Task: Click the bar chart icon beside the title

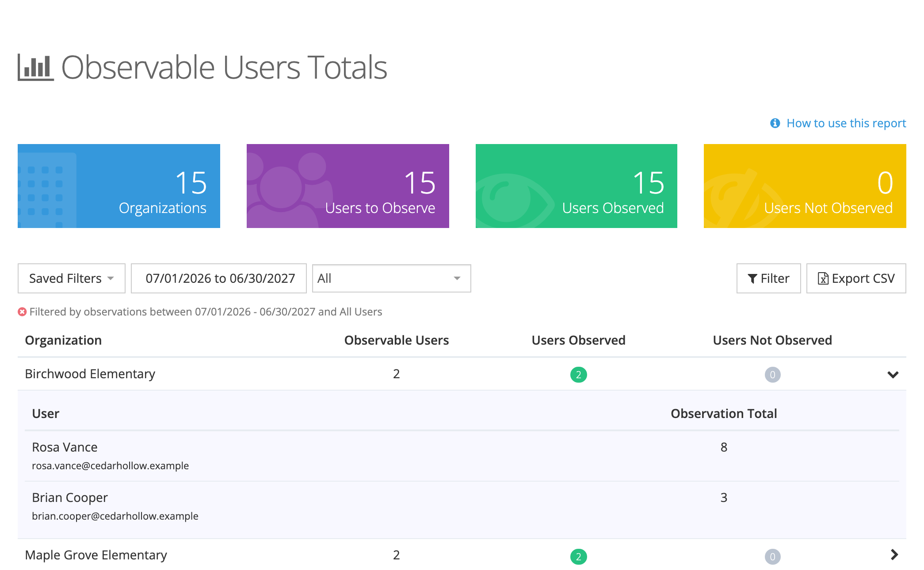Action: [x=36, y=67]
